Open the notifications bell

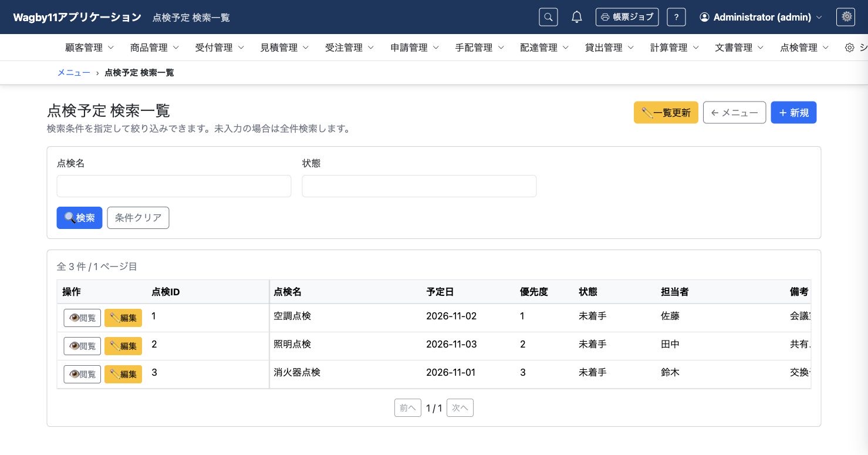tap(577, 17)
